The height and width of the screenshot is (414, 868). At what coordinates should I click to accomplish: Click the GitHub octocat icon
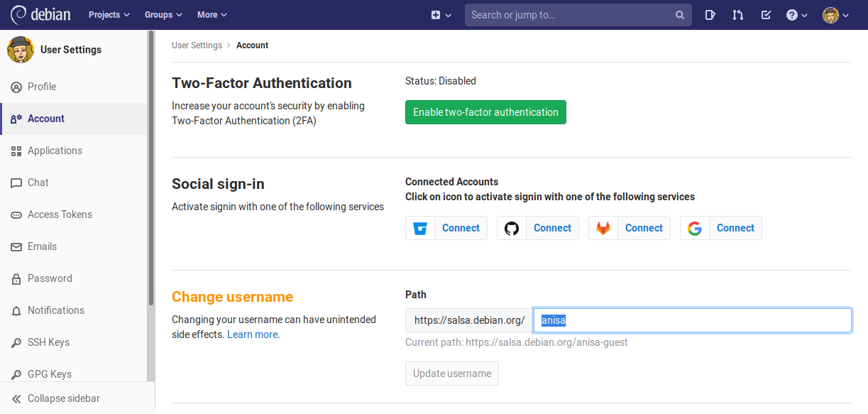coord(512,228)
